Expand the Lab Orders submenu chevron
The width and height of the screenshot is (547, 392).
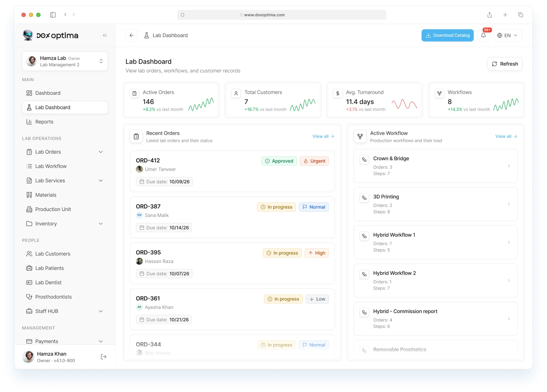101,152
